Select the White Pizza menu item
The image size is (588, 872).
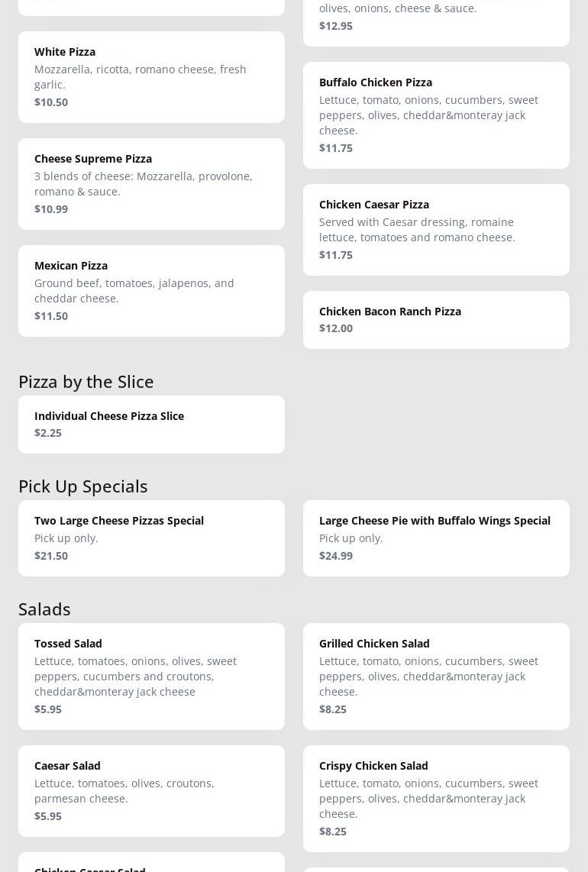click(151, 76)
